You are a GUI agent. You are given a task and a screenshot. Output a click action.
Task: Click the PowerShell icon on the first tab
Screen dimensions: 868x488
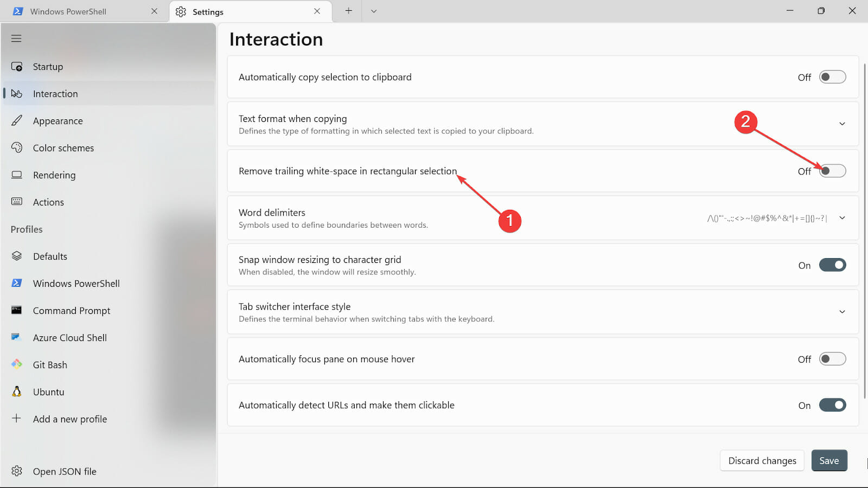coord(18,11)
